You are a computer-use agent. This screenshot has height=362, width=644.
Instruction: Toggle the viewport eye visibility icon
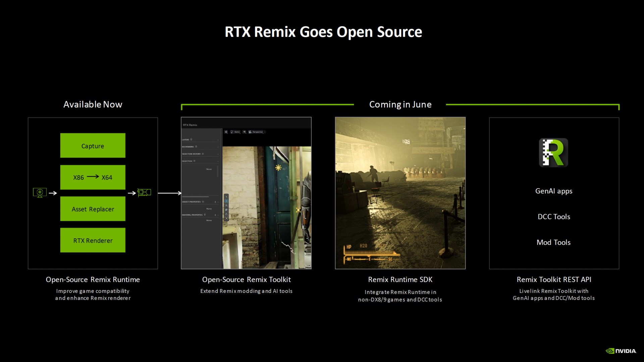tap(245, 132)
